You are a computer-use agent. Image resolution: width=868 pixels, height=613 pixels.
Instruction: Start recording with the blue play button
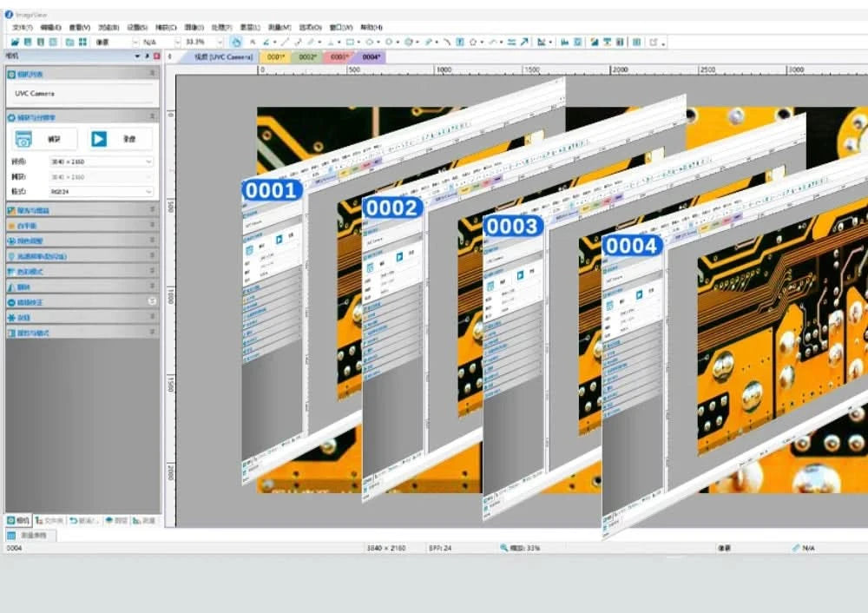(x=99, y=138)
